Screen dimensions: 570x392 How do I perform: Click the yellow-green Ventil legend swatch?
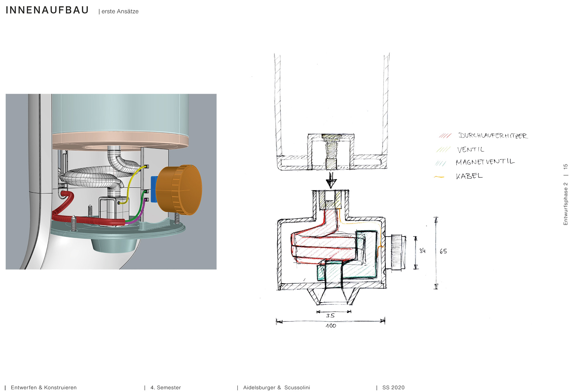click(443, 149)
